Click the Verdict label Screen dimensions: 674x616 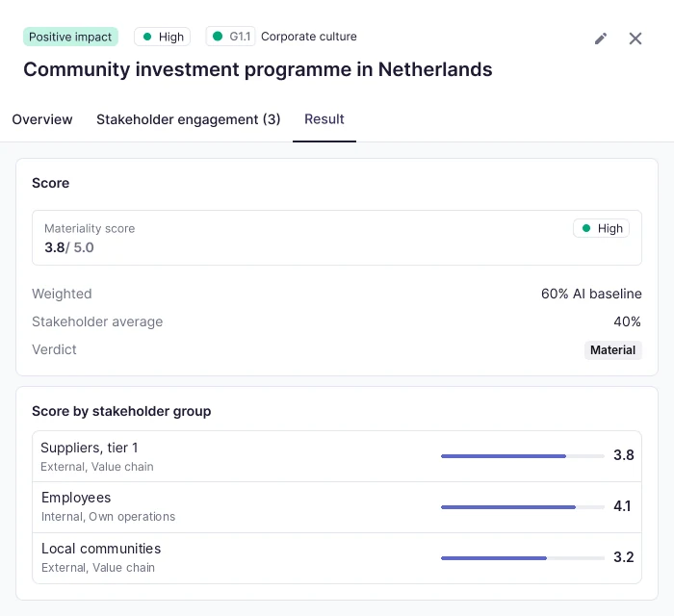click(x=54, y=349)
